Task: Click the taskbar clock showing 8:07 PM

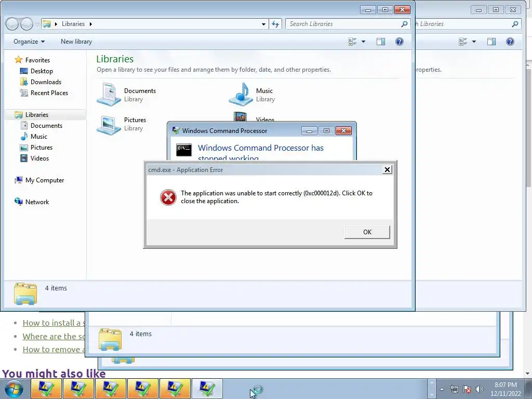Action: [506, 389]
